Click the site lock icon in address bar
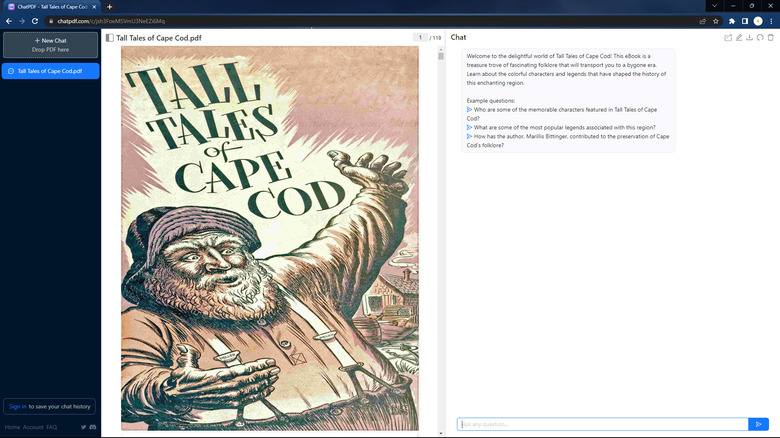Image resolution: width=780 pixels, height=438 pixels. click(51, 21)
